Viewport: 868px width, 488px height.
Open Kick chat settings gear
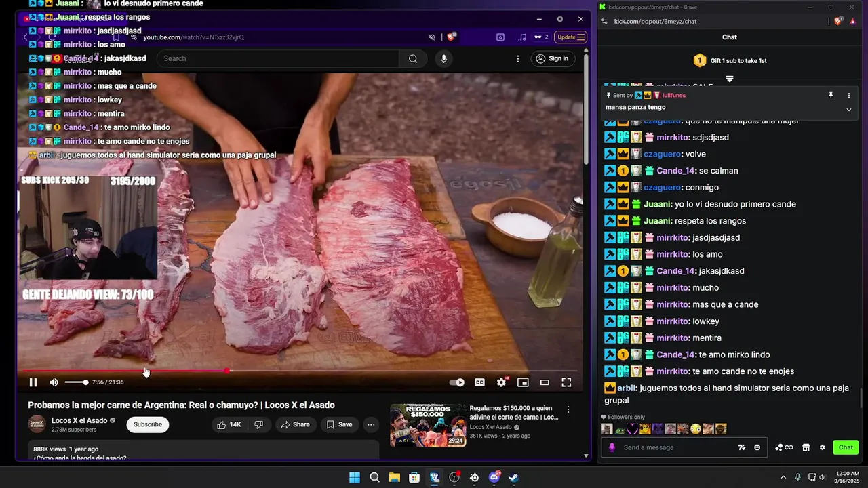click(x=822, y=447)
